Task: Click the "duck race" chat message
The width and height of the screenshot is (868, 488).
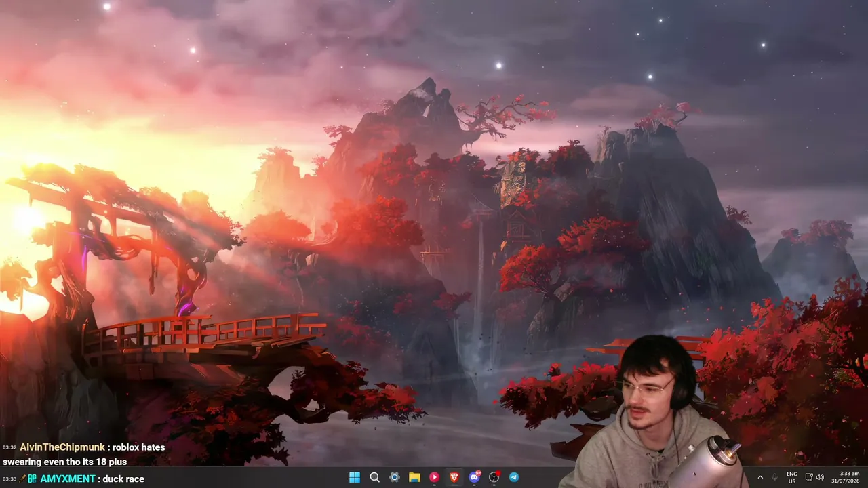Action: click(x=123, y=479)
